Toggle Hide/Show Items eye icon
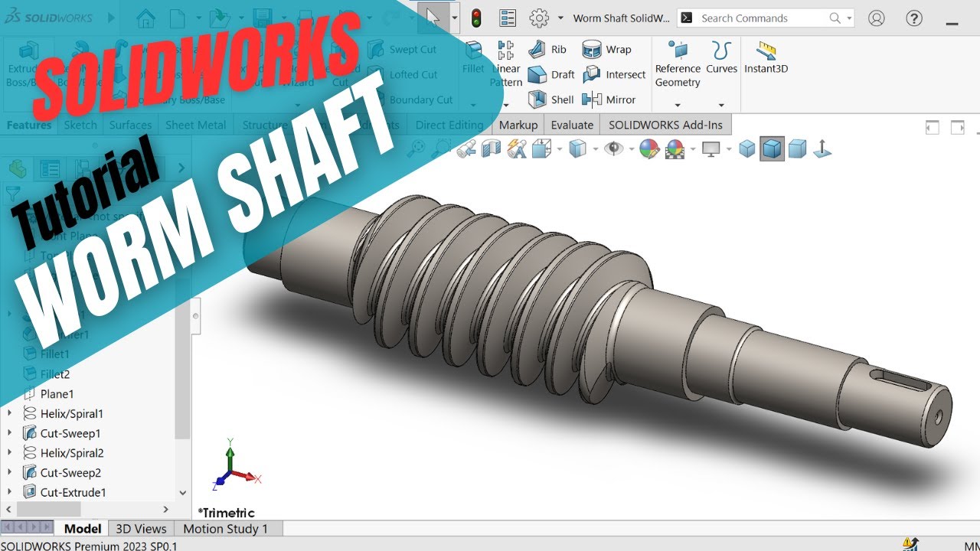980x551 pixels. [x=613, y=148]
